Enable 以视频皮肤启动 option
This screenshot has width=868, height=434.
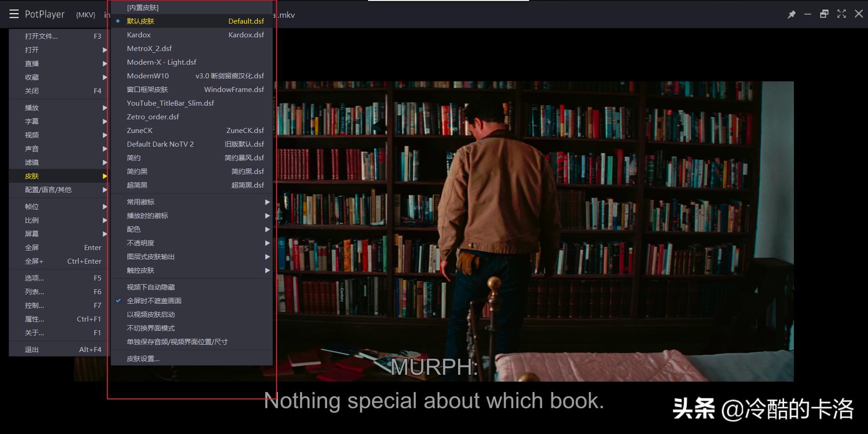[x=192, y=314]
